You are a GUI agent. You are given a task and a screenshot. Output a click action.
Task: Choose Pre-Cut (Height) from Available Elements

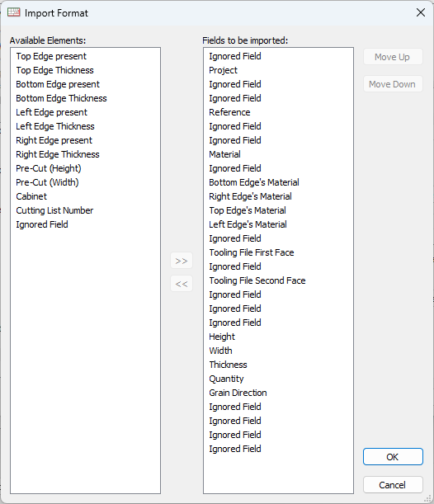[x=49, y=168]
